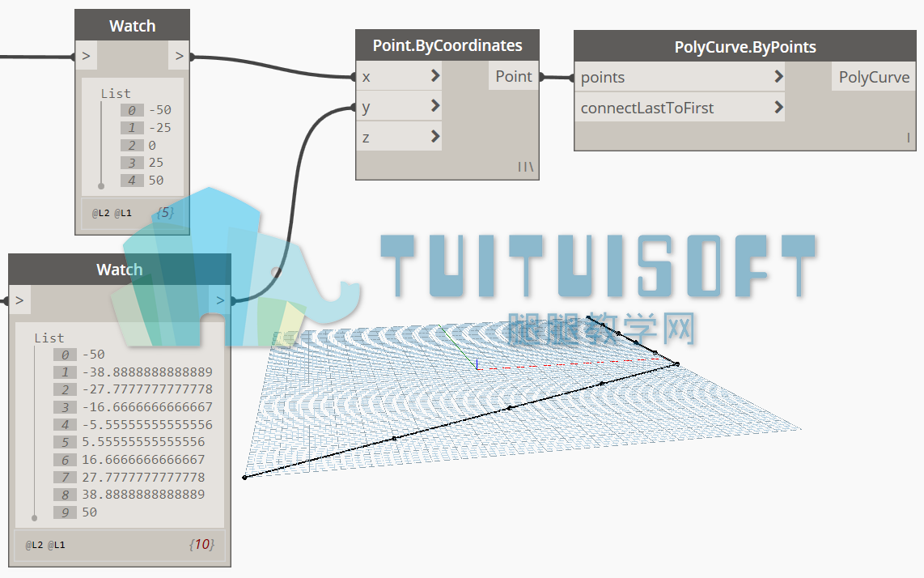Click the @L2 level label in the 10-item Watch
The height and width of the screenshot is (578, 924).
click(x=34, y=545)
